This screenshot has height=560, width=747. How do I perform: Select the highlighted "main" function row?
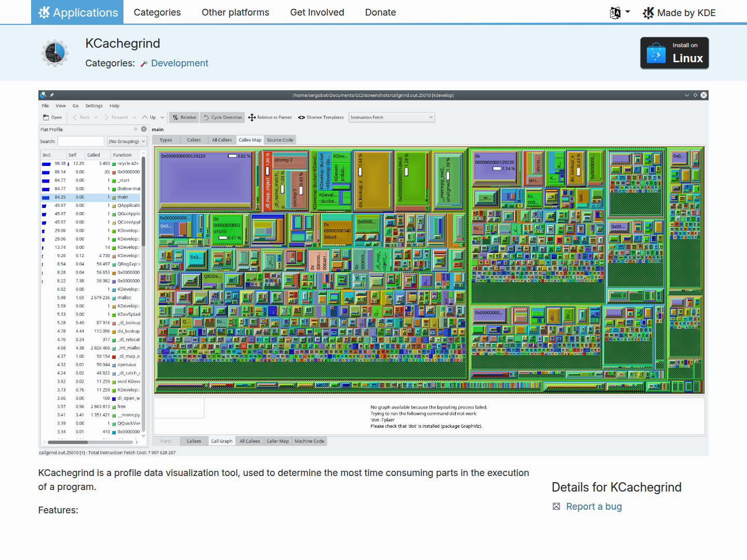point(91,197)
